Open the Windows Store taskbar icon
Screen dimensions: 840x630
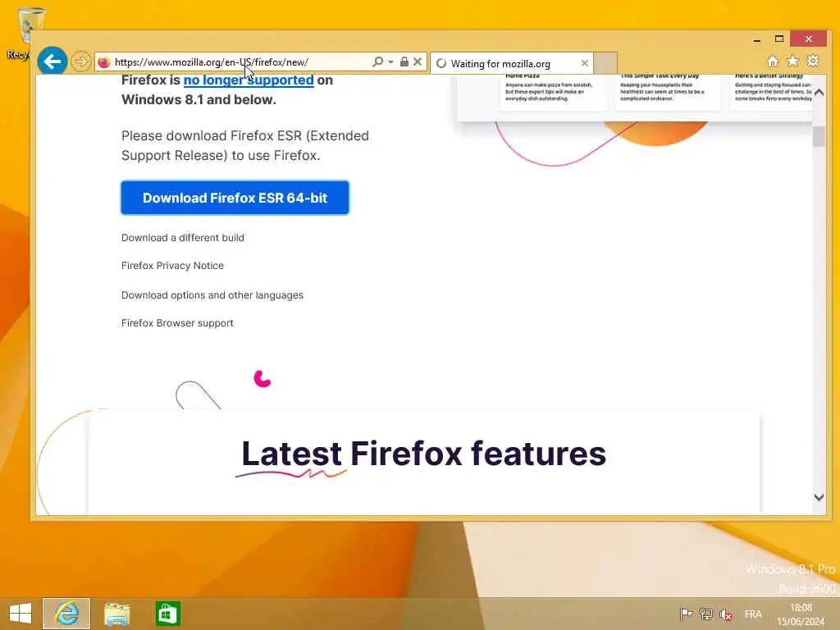pos(167,614)
